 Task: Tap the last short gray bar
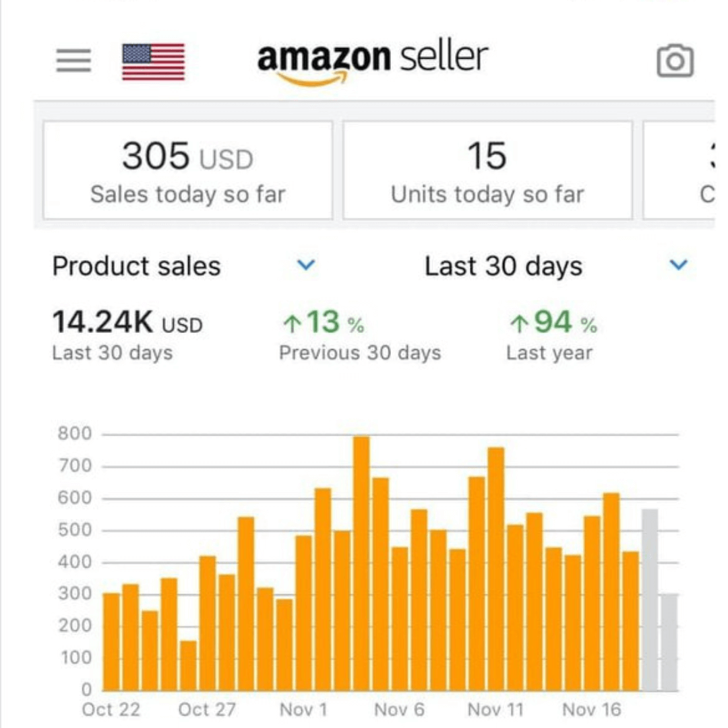[x=669, y=642]
